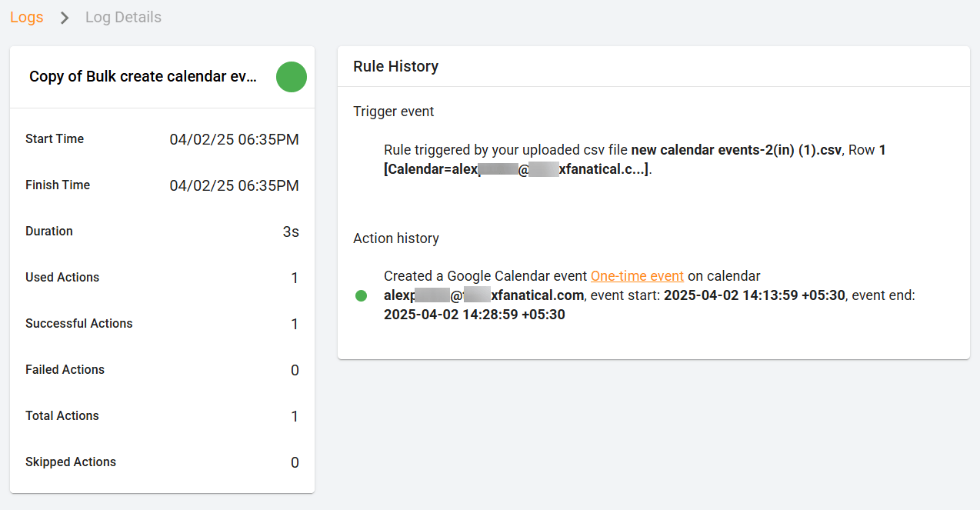980x510 pixels.
Task: Open the One-time event link
Action: (638, 275)
